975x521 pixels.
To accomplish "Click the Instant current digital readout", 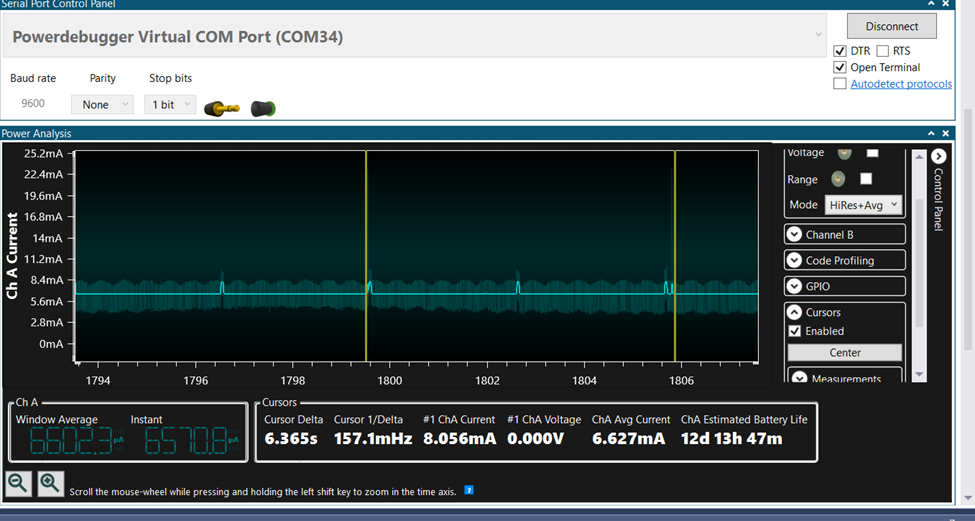I will (x=192, y=441).
